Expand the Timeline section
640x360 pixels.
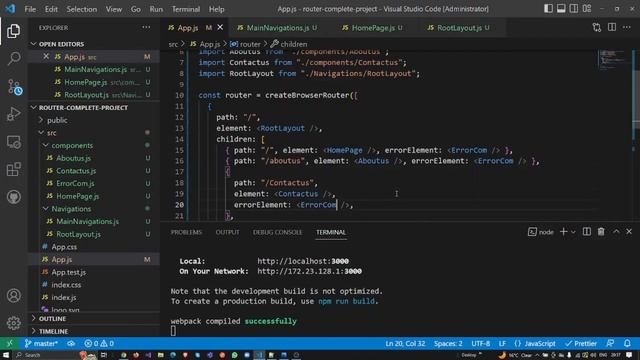(x=94, y=331)
